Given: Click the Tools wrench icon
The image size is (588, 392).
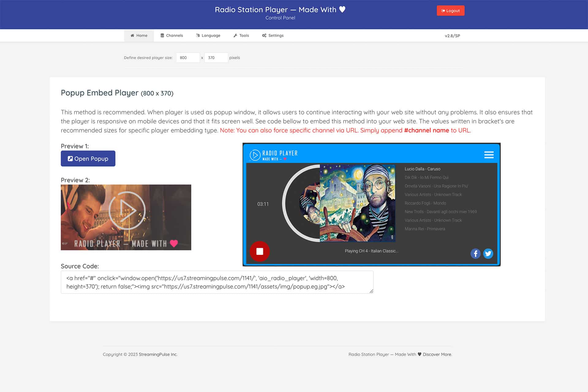Looking at the screenshot, I should click(235, 36).
